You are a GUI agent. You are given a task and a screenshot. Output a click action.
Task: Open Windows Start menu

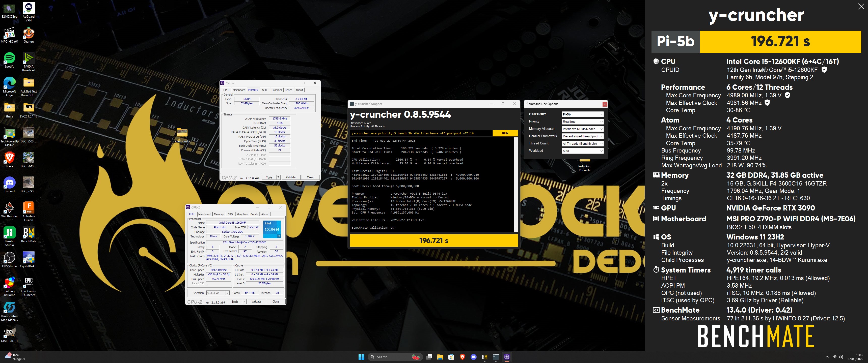click(x=361, y=357)
